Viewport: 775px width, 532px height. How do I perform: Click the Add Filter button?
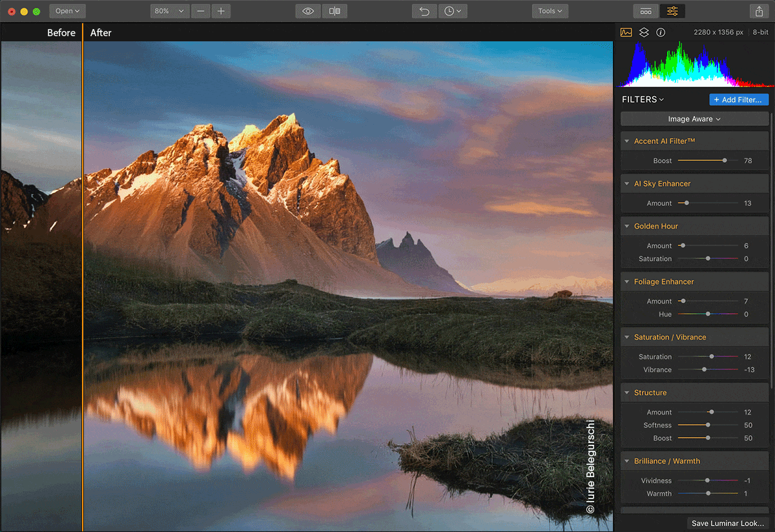click(x=738, y=99)
